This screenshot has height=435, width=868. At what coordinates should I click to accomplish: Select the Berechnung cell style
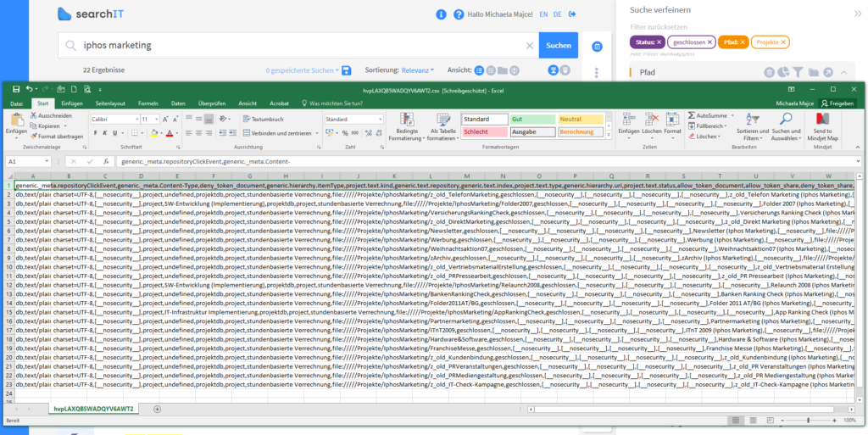(580, 131)
